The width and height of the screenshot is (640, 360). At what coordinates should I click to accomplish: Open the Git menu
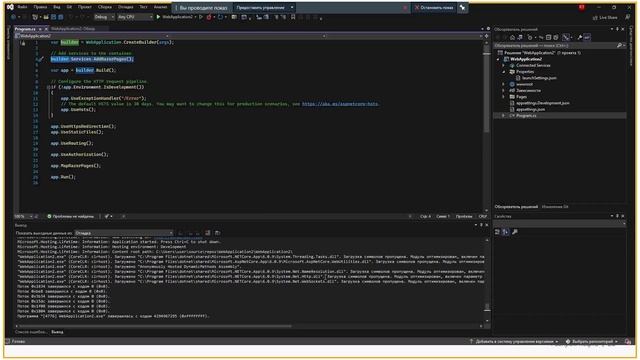point(69,7)
